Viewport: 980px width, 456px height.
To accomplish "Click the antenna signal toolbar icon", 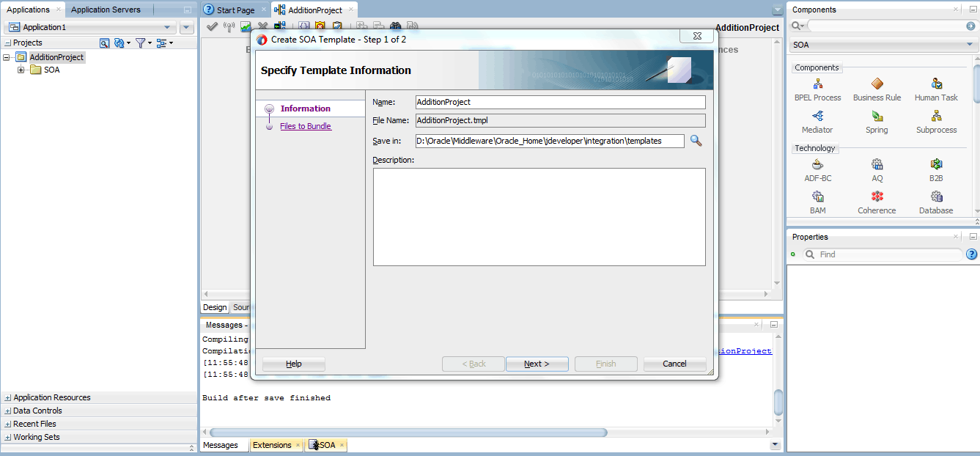I will click(229, 27).
